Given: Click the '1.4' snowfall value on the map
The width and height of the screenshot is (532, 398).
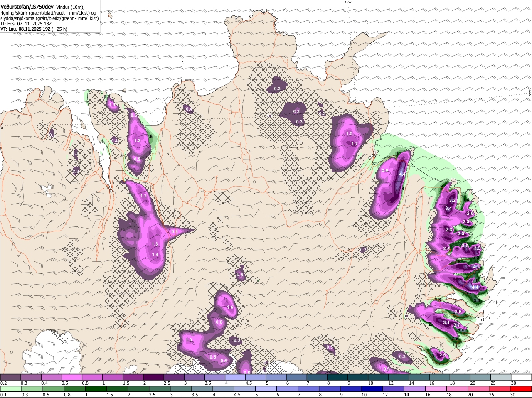Looking at the screenshot, I should [155, 254].
